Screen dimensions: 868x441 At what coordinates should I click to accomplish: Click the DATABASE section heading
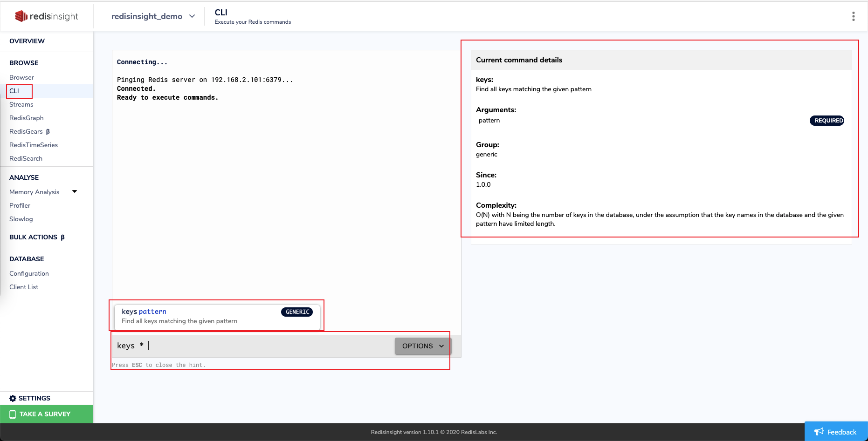(x=27, y=259)
